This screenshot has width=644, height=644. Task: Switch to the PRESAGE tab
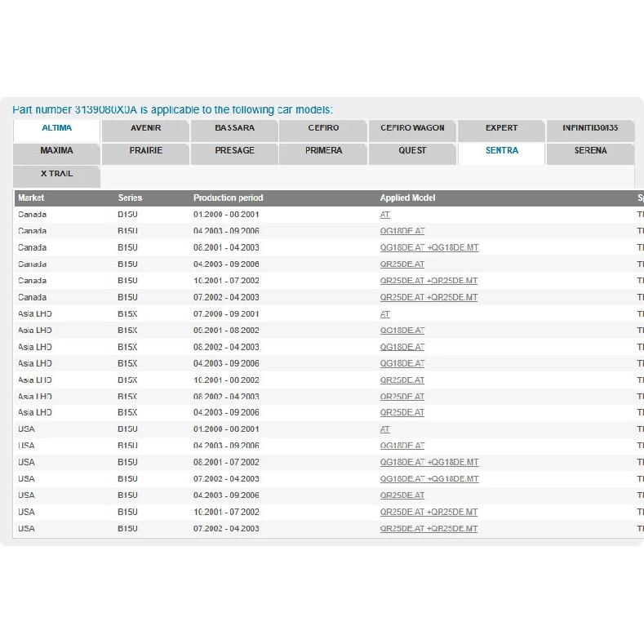(x=234, y=153)
